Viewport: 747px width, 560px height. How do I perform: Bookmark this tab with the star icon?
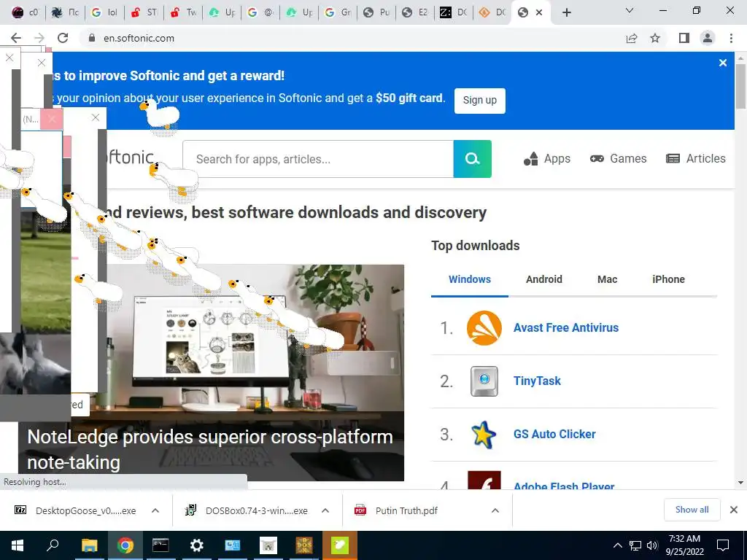click(x=655, y=38)
